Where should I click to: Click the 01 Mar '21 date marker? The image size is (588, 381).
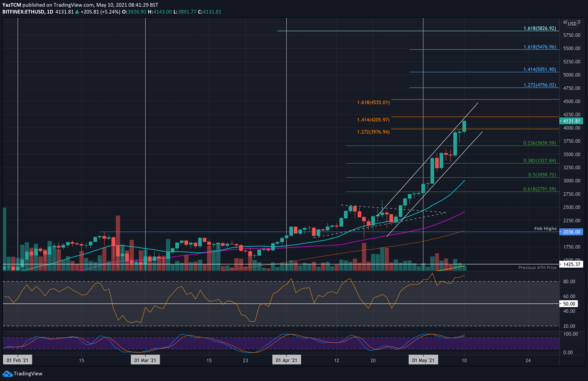145,360
